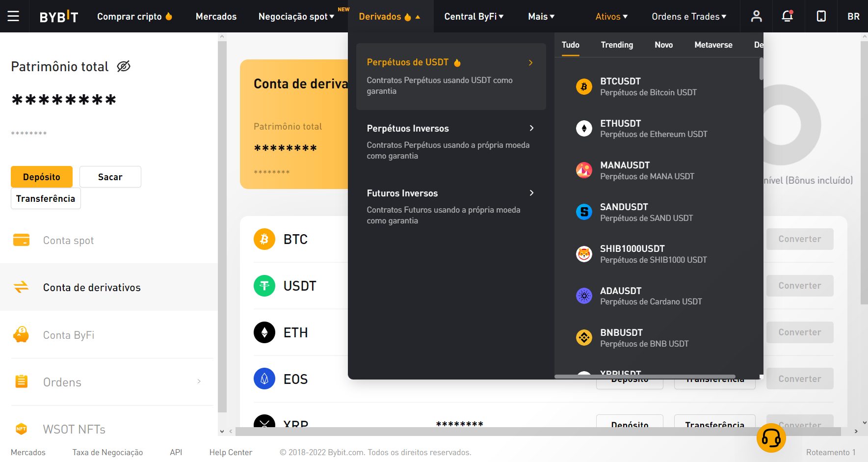Viewport: 868px width, 462px height.
Task: Click Roteamento 1 in the footer
Action: tap(831, 452)
